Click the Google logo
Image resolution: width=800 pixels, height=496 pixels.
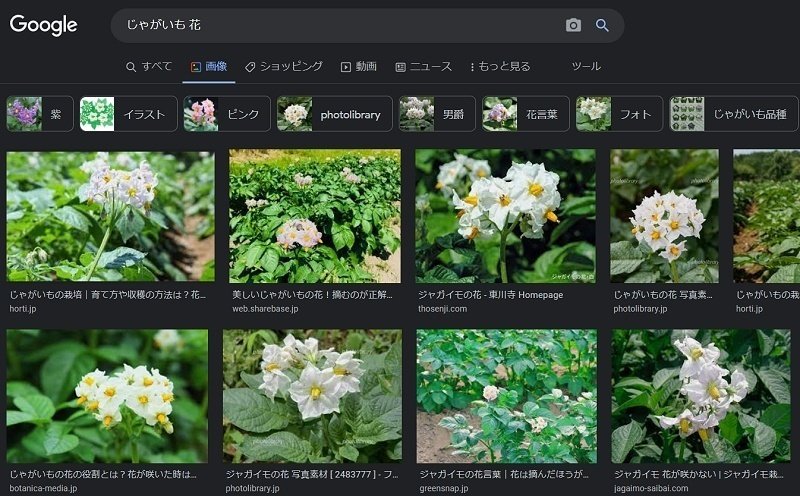43,24
